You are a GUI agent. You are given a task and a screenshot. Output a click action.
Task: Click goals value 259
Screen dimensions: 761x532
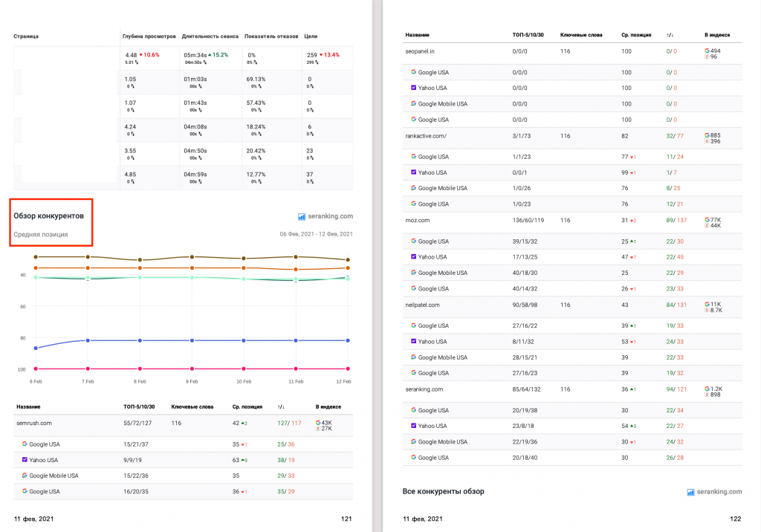tap(311, 55)
